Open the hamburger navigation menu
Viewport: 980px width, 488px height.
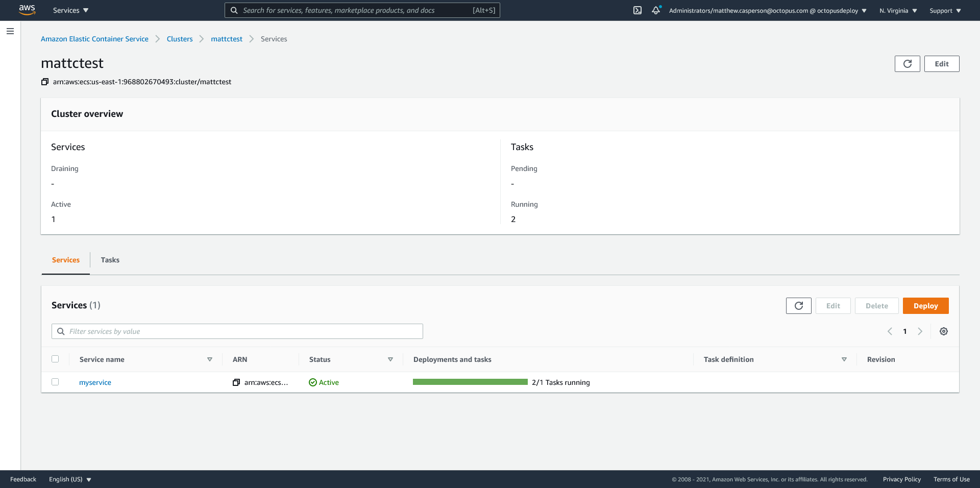pyautogui.click(x=10, y=31)
